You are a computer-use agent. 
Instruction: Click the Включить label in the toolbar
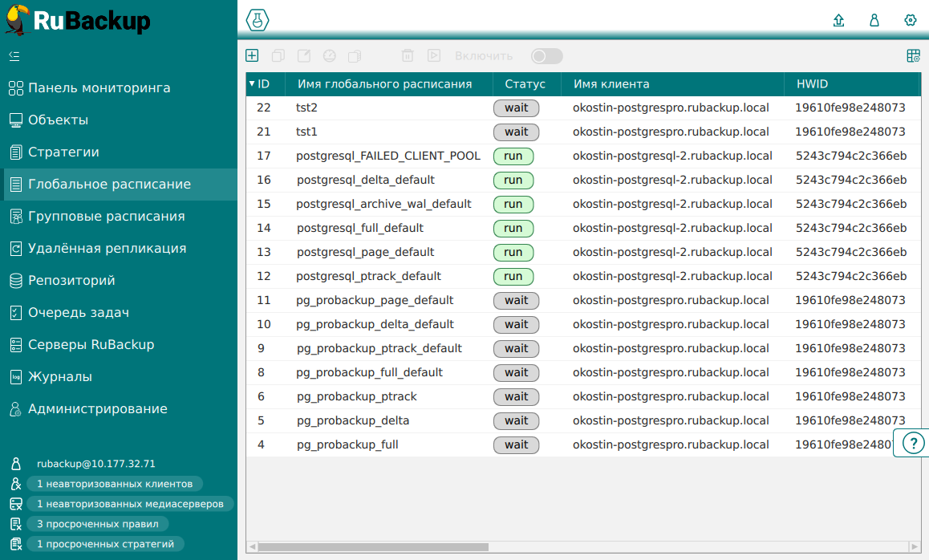coord(484,56)
